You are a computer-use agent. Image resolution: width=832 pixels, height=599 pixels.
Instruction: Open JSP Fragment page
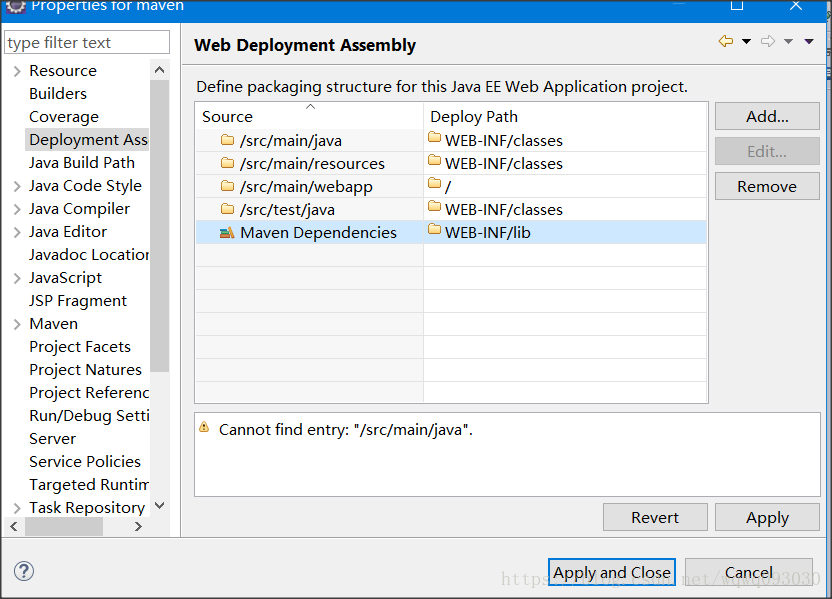point(78,301)
